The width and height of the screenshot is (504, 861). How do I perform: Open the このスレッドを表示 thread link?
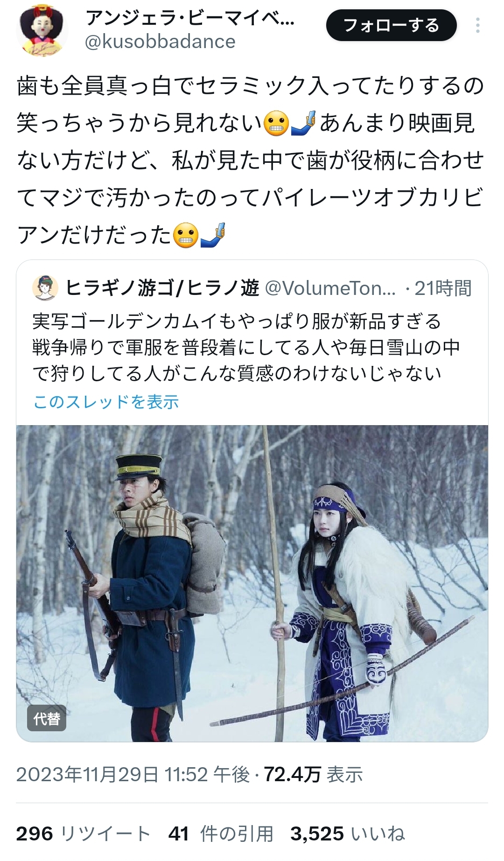[106, 401]
